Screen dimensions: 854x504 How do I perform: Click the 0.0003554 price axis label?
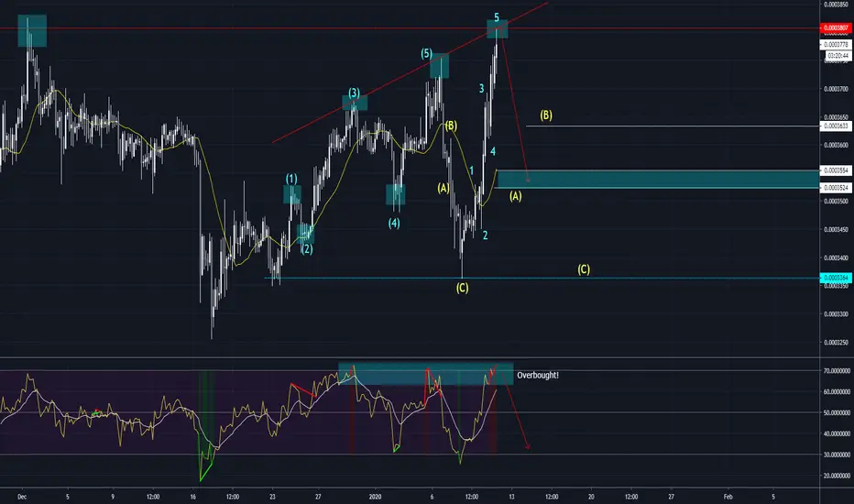[836, 170]
